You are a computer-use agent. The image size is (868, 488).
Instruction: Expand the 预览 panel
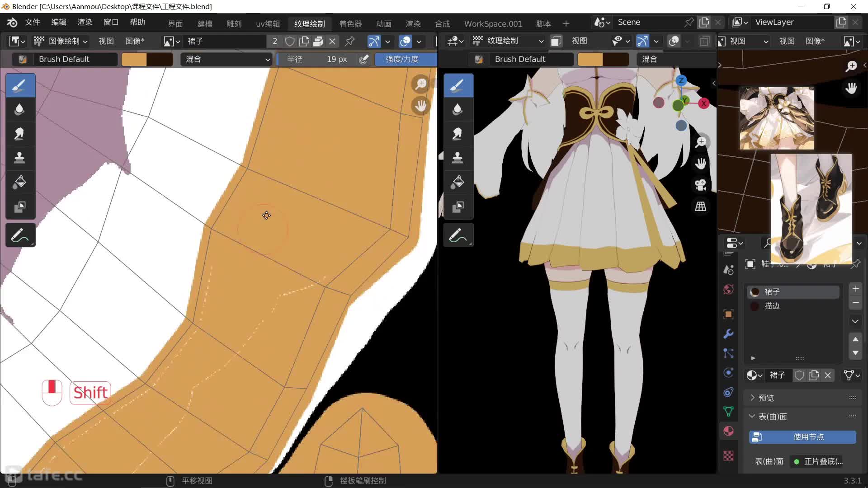pyautogui.click(x=766, y=398)
